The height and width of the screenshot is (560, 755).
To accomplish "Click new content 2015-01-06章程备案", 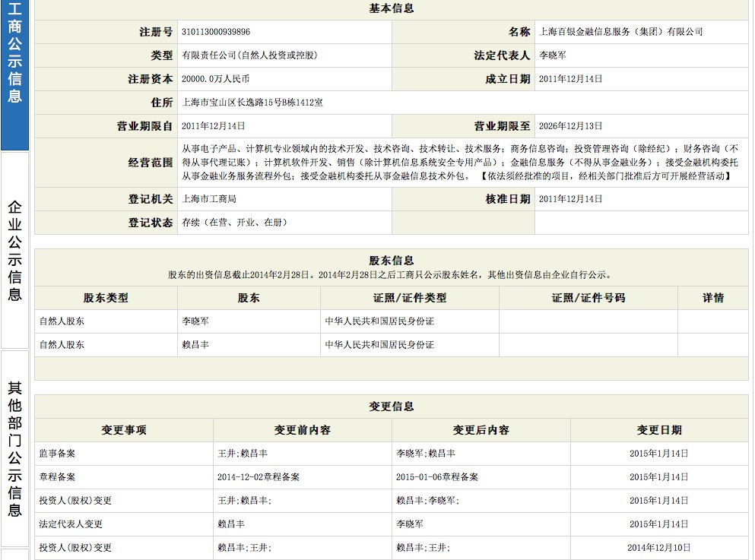I will click(437, 476).
